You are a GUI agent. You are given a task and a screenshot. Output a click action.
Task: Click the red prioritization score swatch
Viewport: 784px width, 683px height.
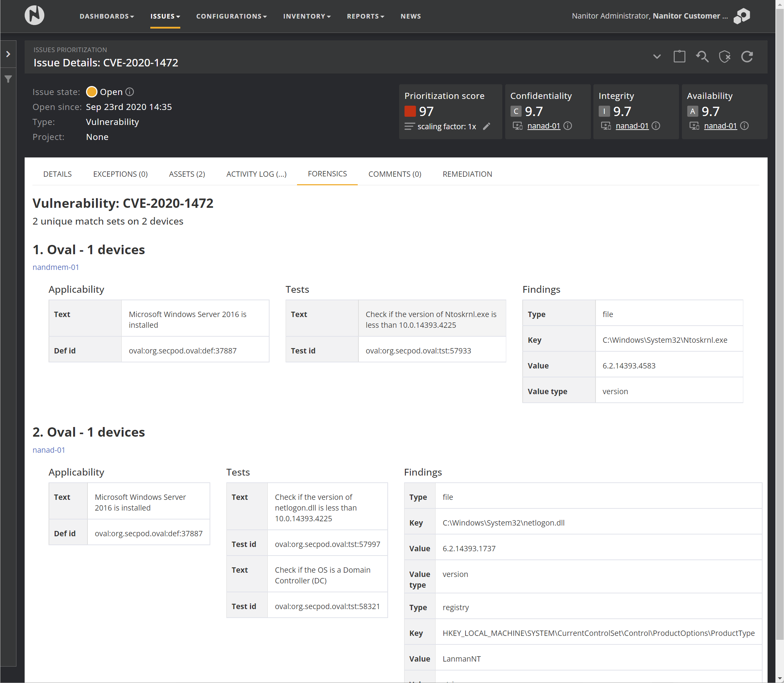click(410, 111)
